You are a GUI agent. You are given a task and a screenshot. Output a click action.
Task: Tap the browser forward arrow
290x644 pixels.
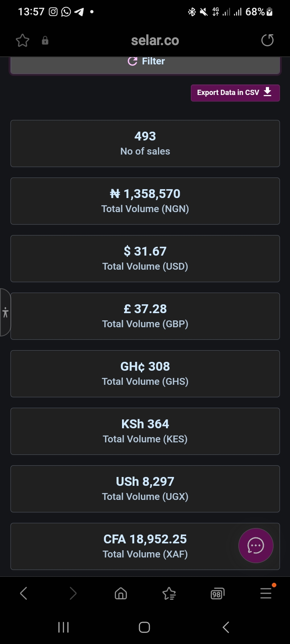tap(73, 593)
